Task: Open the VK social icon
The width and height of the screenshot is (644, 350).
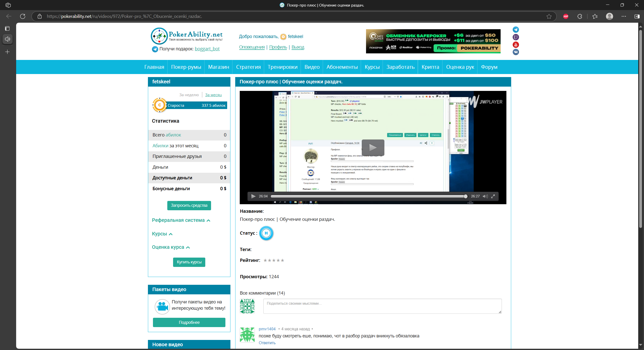Action: tap(516, 52)
